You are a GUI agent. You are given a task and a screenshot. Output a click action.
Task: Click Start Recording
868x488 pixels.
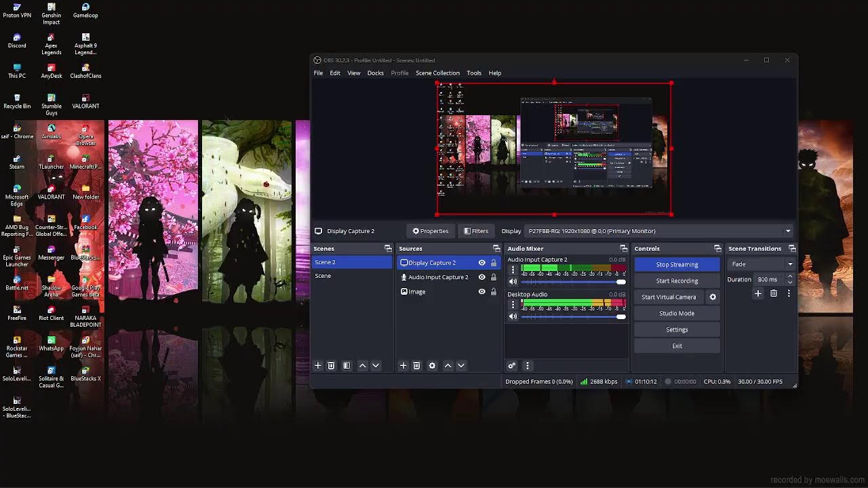coord(677,281)
